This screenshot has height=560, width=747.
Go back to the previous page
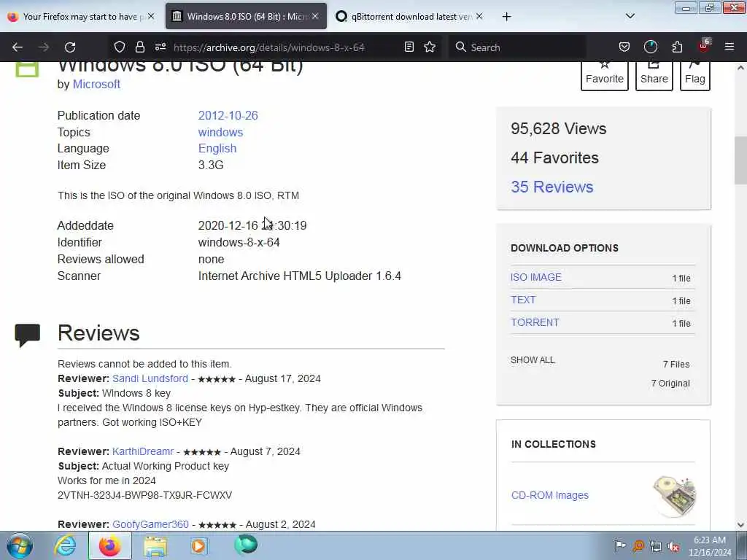(x=18, y=47)
